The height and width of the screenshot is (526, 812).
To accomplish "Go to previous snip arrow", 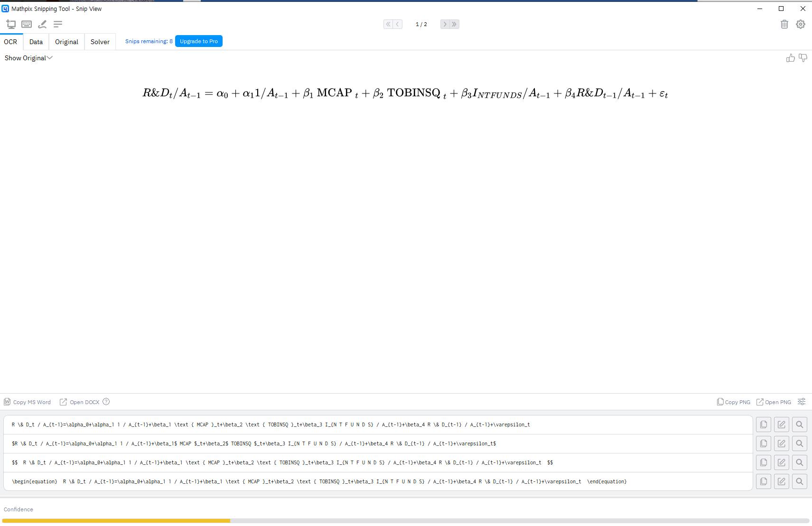I will pos(398,24).
